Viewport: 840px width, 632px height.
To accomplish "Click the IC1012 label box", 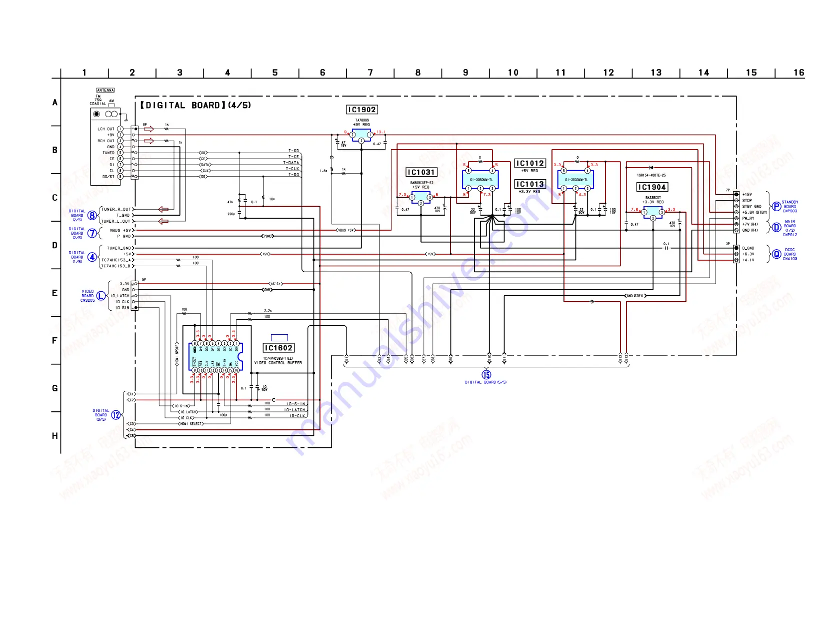I will tap(530, 163).
